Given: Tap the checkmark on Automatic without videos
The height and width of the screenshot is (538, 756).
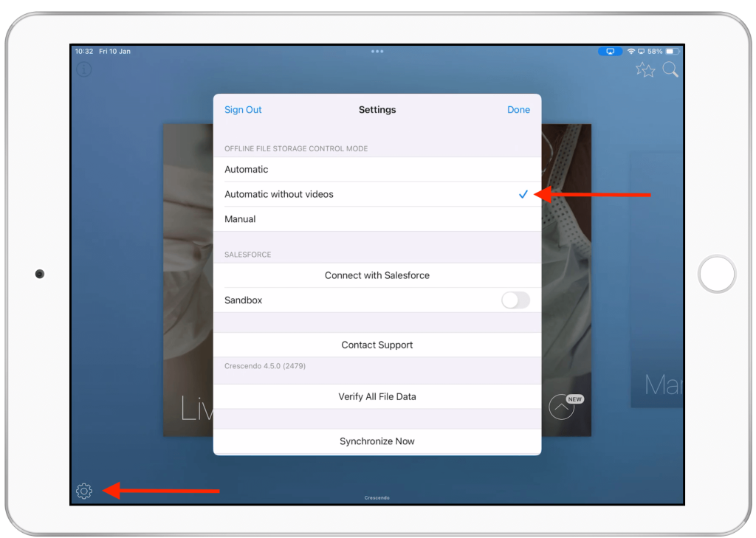Looking at the screenshot, I should pos(523,194).
